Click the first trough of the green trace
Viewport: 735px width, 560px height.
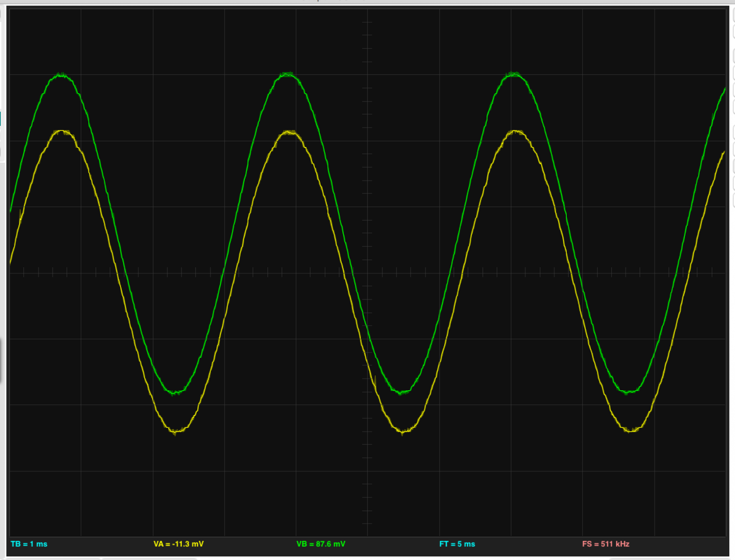coord(174,392)
